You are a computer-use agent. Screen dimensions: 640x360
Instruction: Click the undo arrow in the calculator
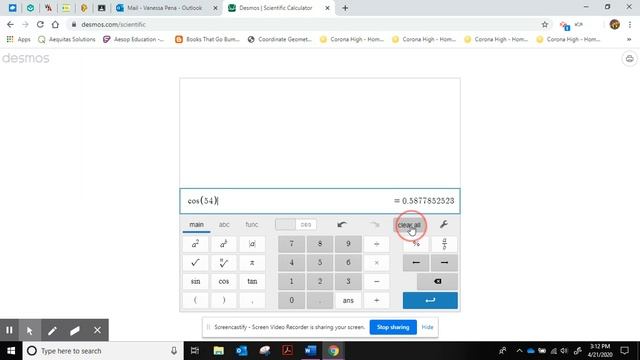[342, 224]
